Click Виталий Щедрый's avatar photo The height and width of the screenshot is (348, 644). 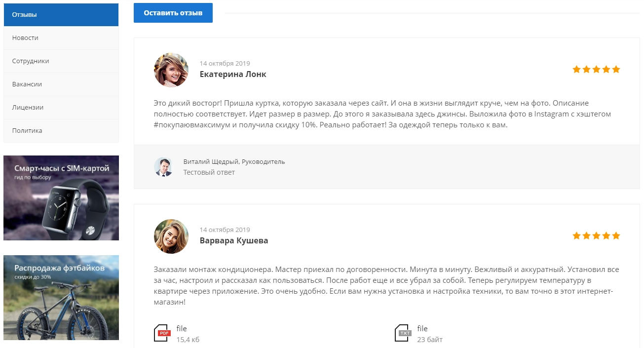(163, 167)
